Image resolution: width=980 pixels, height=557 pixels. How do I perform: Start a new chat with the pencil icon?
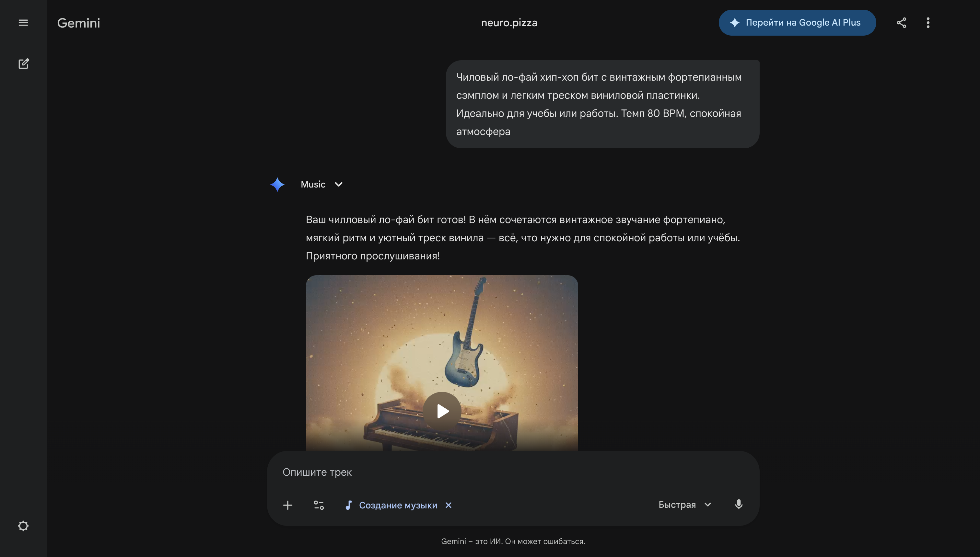coord(23,63)
